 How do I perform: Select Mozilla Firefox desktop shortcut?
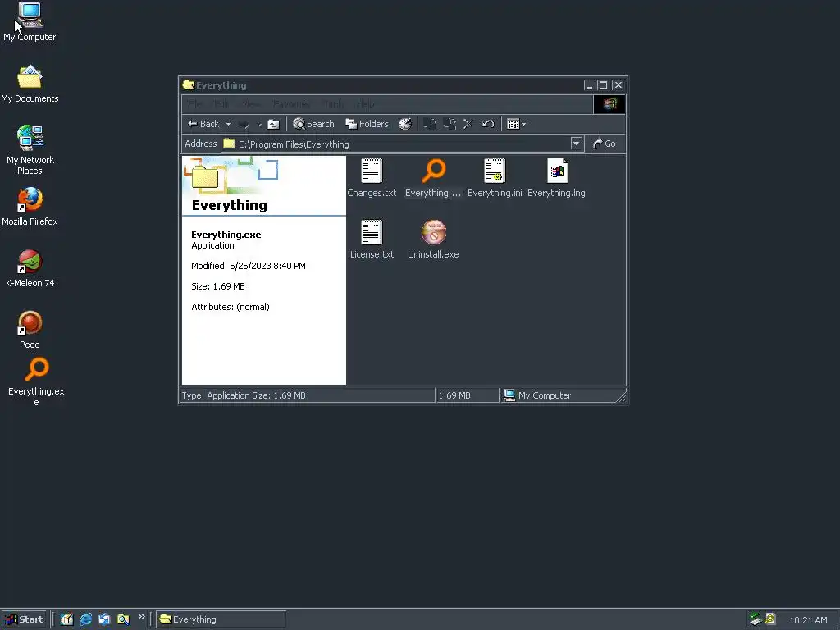point(30,207)
